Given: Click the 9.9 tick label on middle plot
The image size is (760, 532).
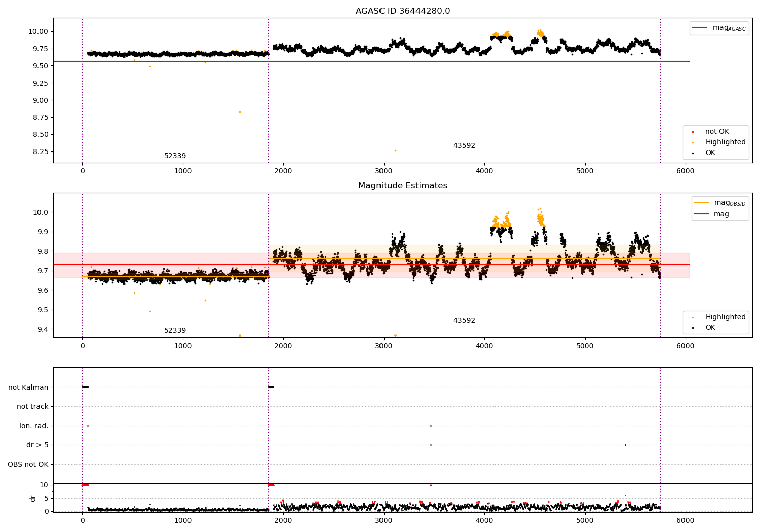Looking at the screenshot, I should click(x=43, y=232).
